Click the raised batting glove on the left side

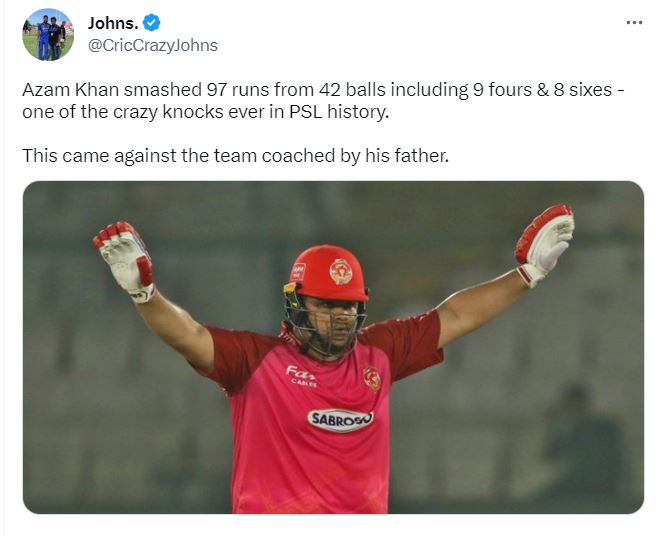pyautogui.click(x=124, y=261)
